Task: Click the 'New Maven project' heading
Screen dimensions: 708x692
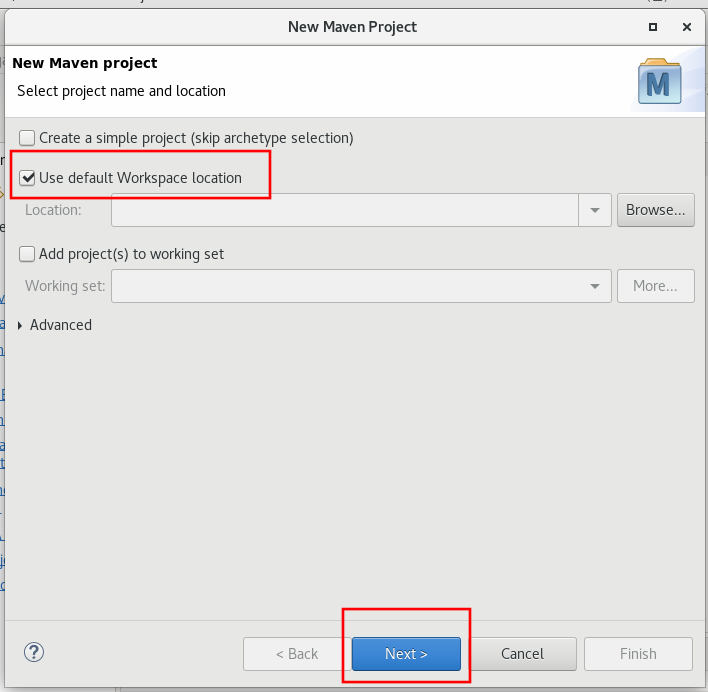Action: point(85,63)
